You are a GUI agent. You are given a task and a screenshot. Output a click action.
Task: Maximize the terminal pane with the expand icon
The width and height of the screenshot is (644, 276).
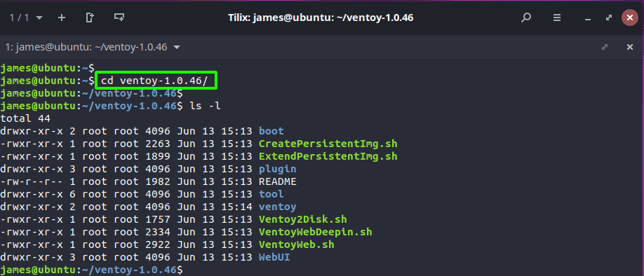point(605,47)
